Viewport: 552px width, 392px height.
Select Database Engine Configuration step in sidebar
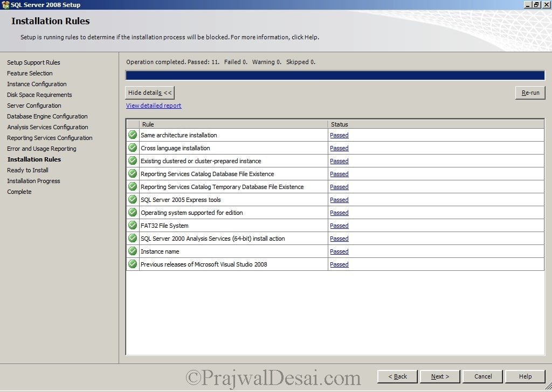point(47,116)
